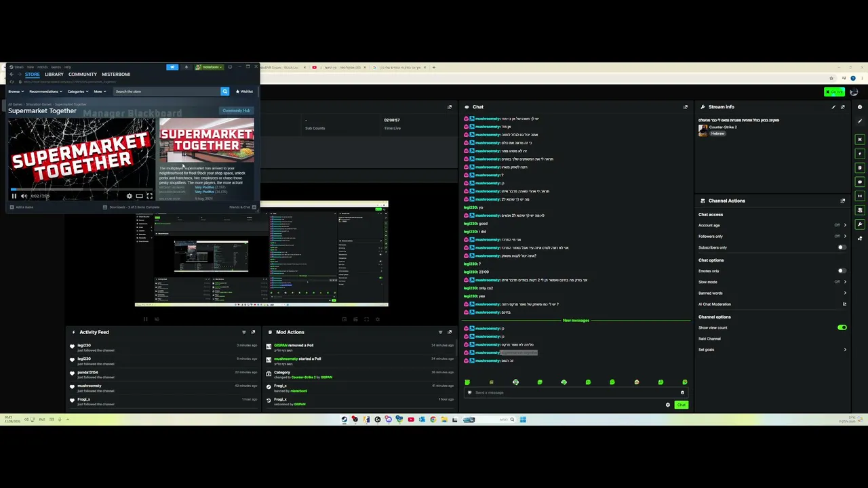Open Followers only setting chevron
Image resolution: width=868 pixels, height=488 pixels.
[845, 237]
